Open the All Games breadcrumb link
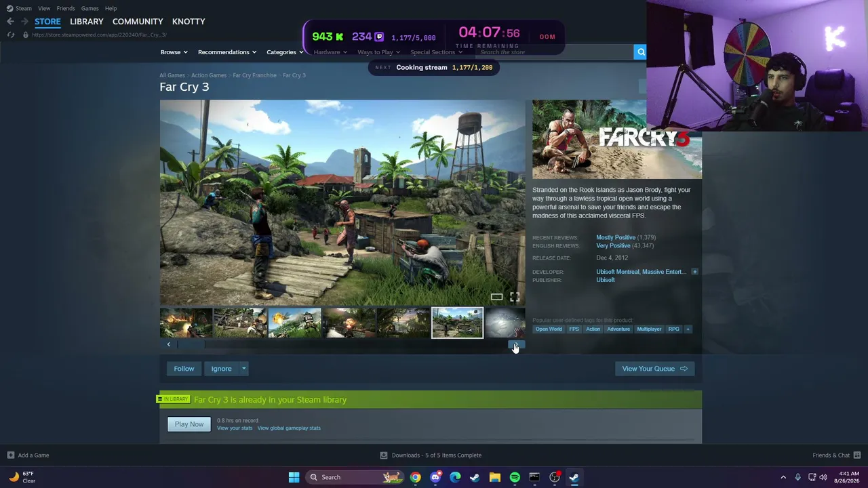 pos(172,75)
